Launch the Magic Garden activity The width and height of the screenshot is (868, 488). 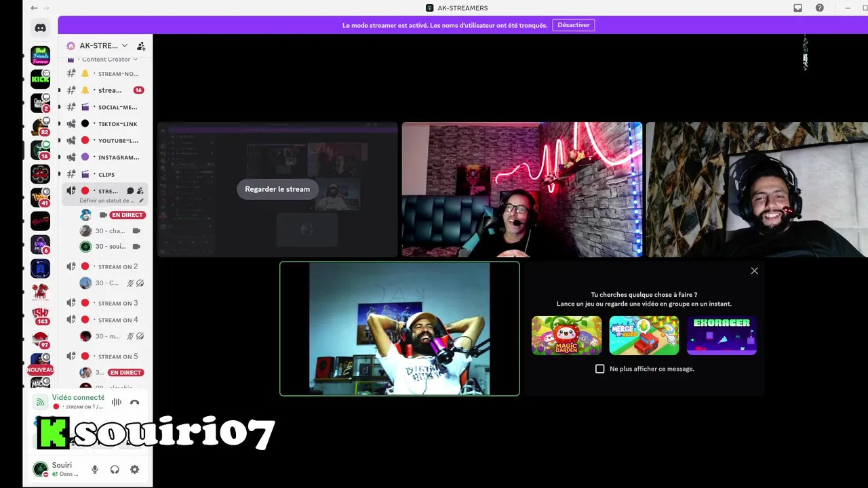[566, 335]
